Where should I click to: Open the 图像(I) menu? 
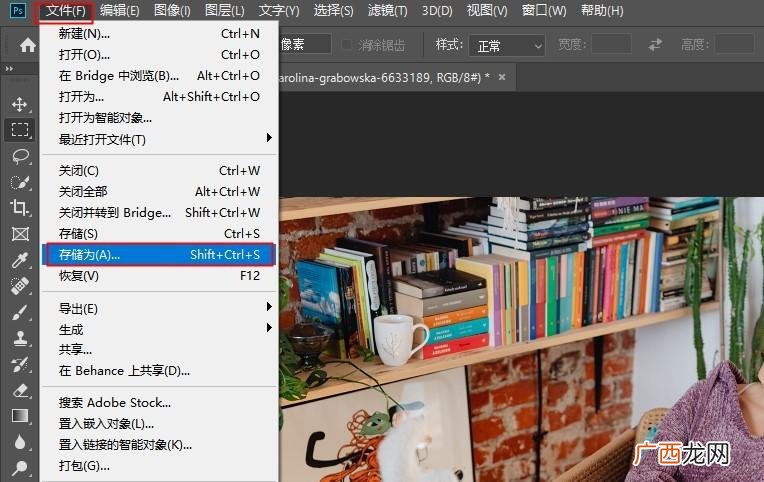coord(172,10)
